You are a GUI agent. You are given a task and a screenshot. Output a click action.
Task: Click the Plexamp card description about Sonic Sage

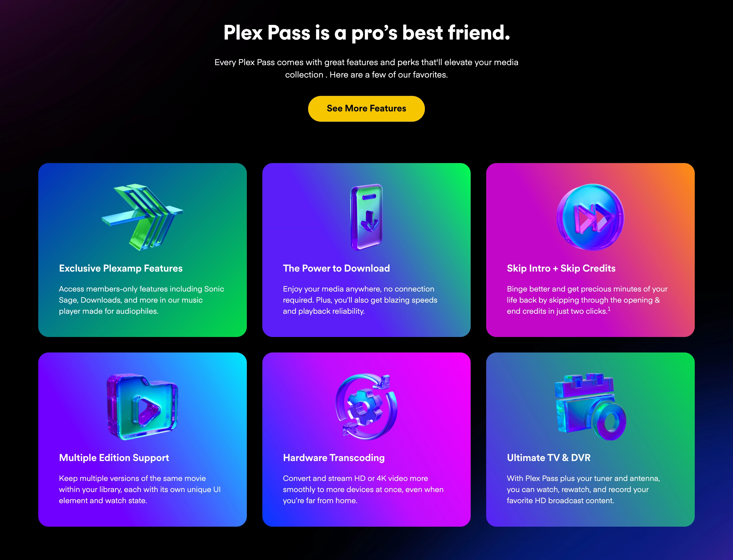pyautogui.click(x=141, y=300)
